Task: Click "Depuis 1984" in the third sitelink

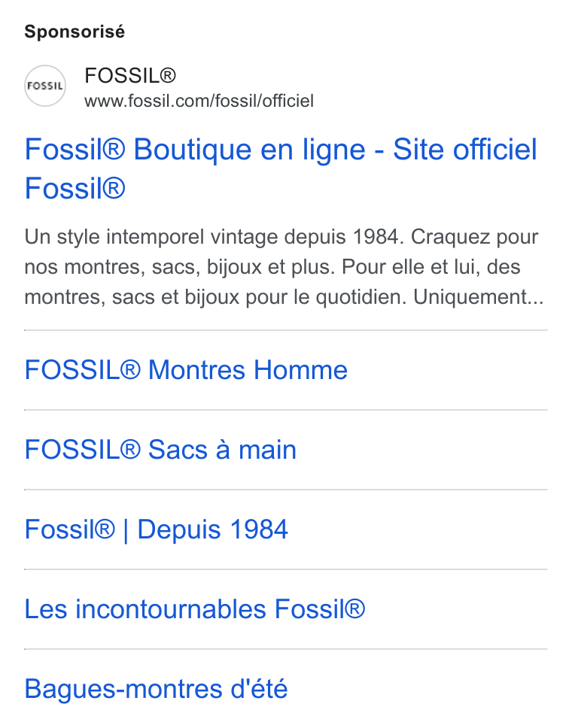Action: click(x=213, y=529)
